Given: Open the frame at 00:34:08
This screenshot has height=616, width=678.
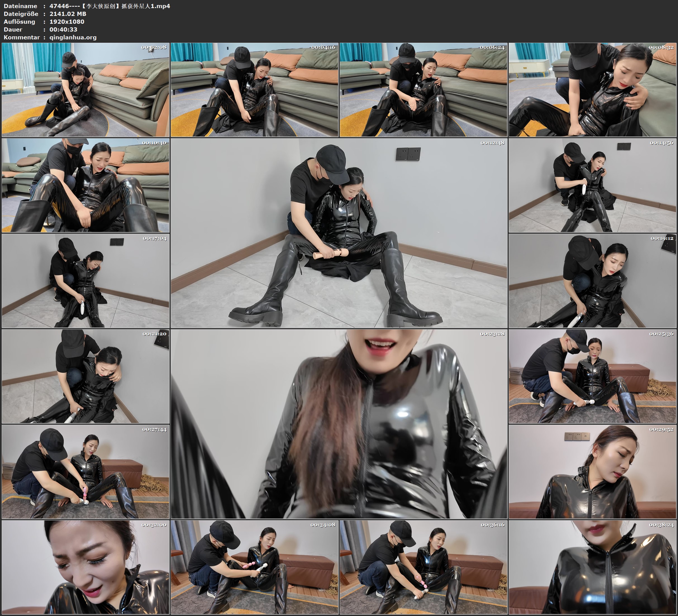Looking at the screenshot, I should (254, 567).
